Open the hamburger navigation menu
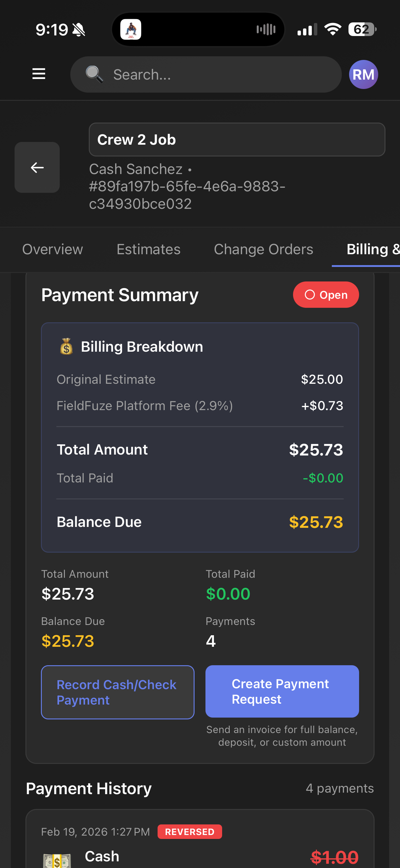The image size is (400, 868). (38, 74)
